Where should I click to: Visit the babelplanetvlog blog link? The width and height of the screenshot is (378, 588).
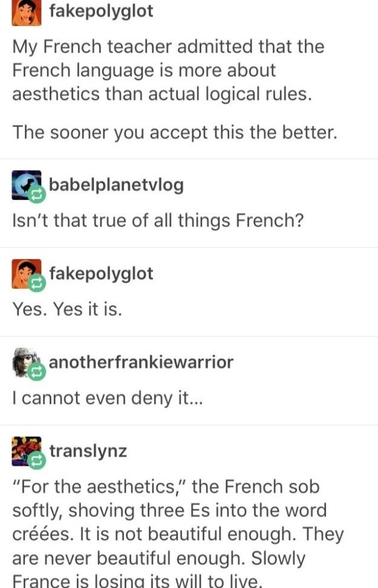point(116,185)
